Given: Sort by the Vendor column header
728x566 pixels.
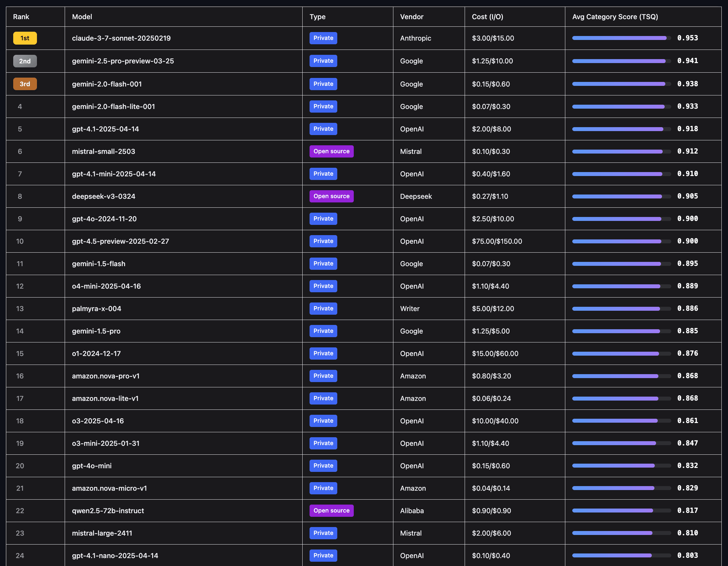Looking at the screenshot, I should click(412, 17).
